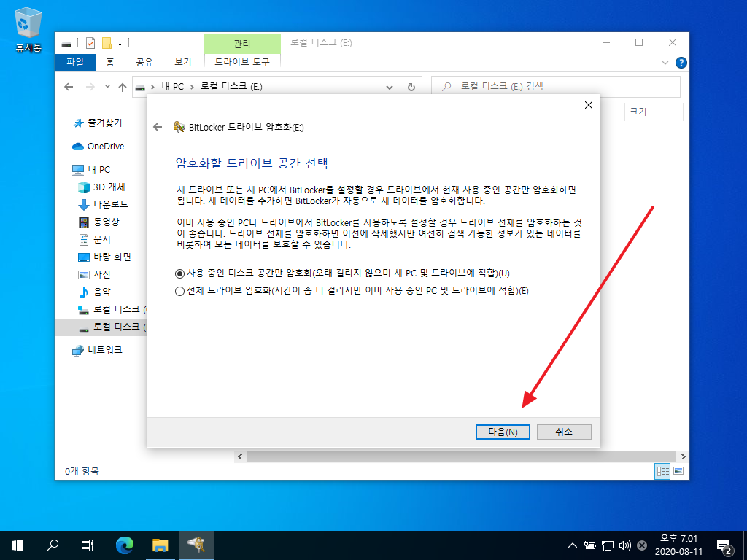Select the first 로컬 디스크 with Windows logo

(112, 309)
